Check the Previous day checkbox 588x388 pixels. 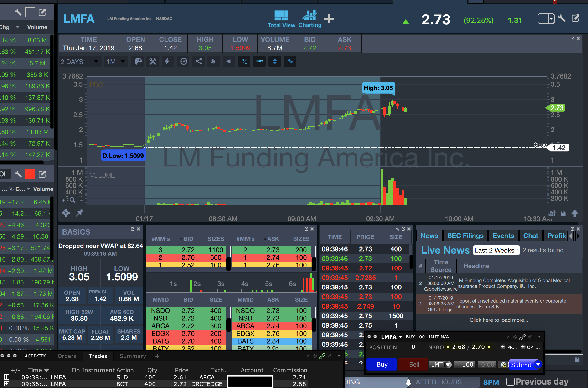tap(510, 381)
